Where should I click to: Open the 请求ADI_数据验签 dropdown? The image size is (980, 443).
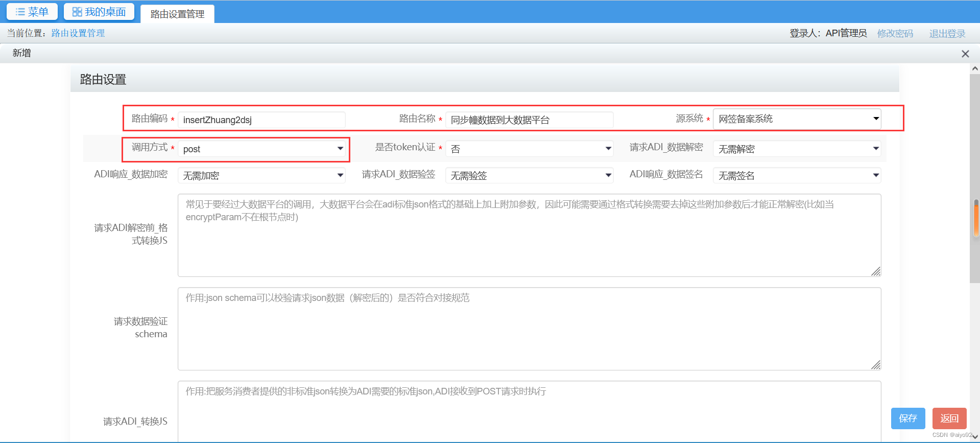[x=530, y=175]
